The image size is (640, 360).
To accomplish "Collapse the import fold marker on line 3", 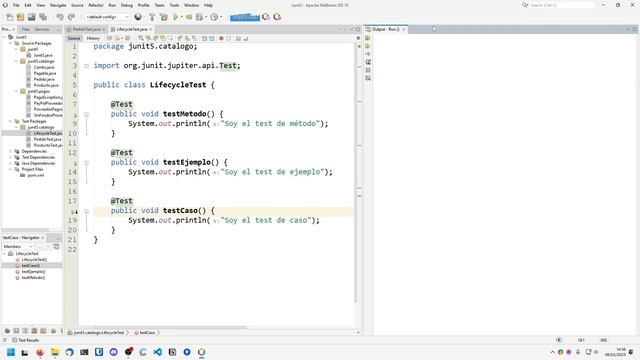I will click(x=87, y=66).
